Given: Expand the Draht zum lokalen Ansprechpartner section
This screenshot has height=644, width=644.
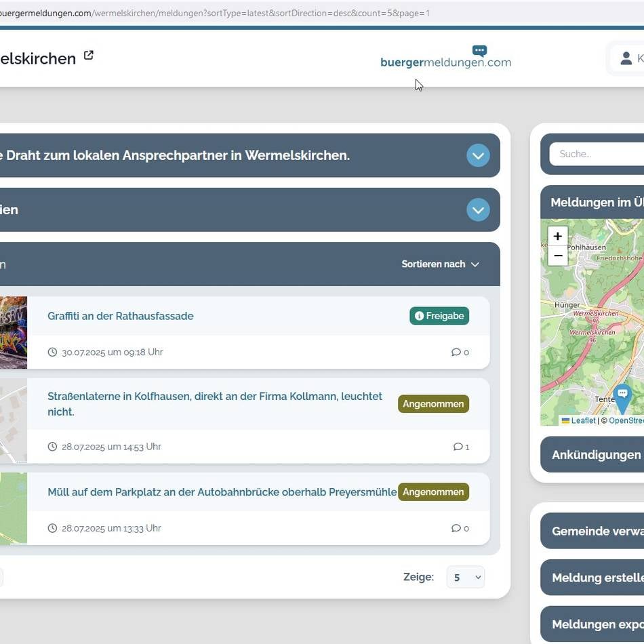Looking at the screenshot, I should click(478, 155).
